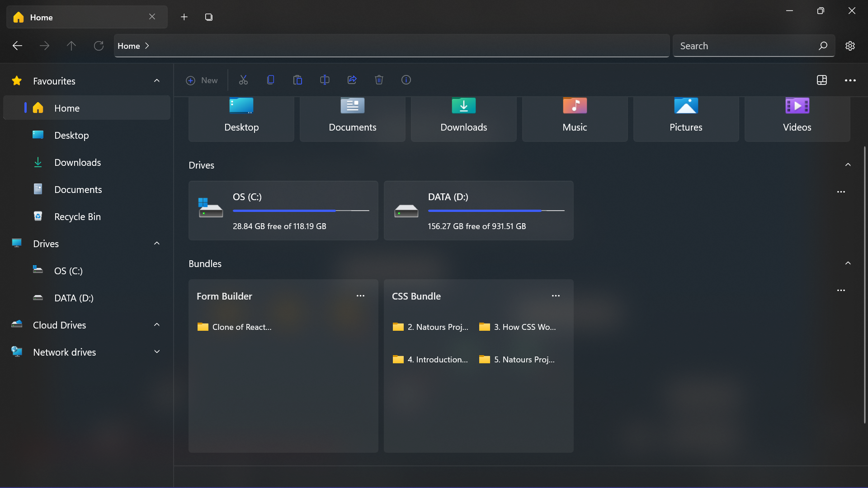868x488 pixels.
Task: Toggle the layout pane icon
Action: click(821, 80)
